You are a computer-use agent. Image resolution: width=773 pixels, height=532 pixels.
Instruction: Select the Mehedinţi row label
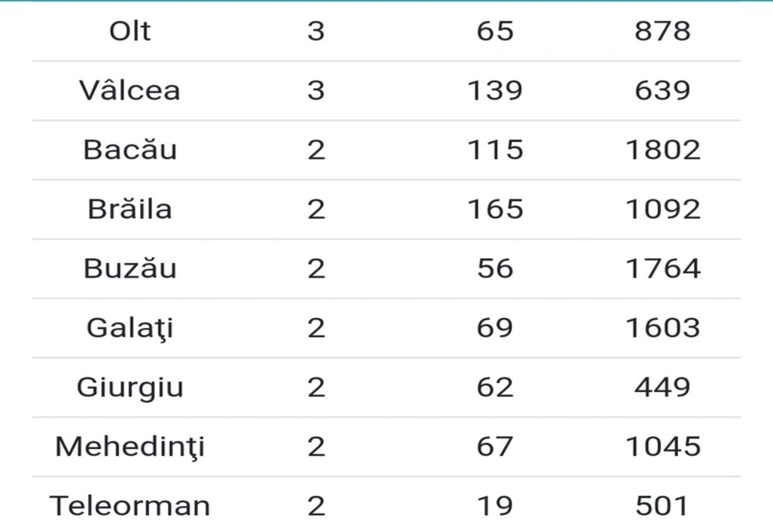pos(130,446)
